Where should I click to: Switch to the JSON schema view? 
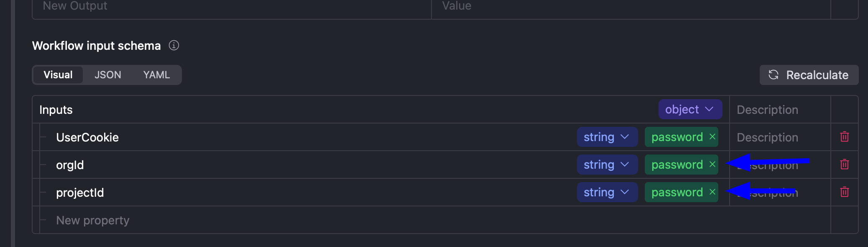click(x=108, y=75)
